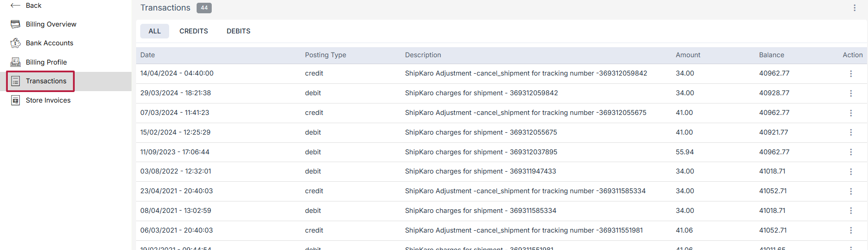This screenshot has width=868, height=250.
Task: Click the Back arrow icon
Action: point(15,5)
